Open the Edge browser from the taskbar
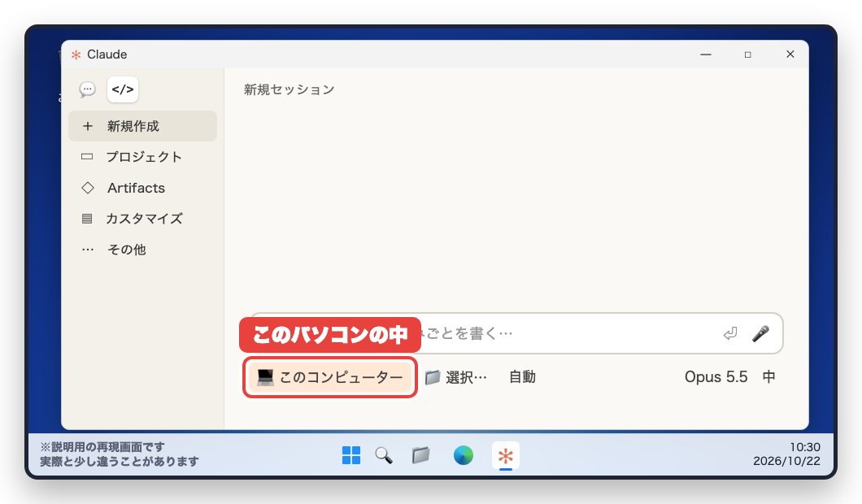This screenshot has height=504, width=862. [x=464, y=455]
